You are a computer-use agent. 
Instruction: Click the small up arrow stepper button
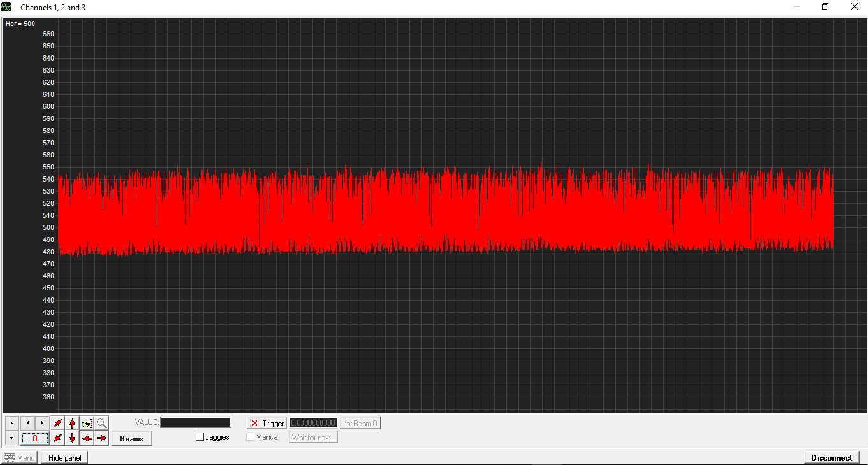tap(12, 423)
